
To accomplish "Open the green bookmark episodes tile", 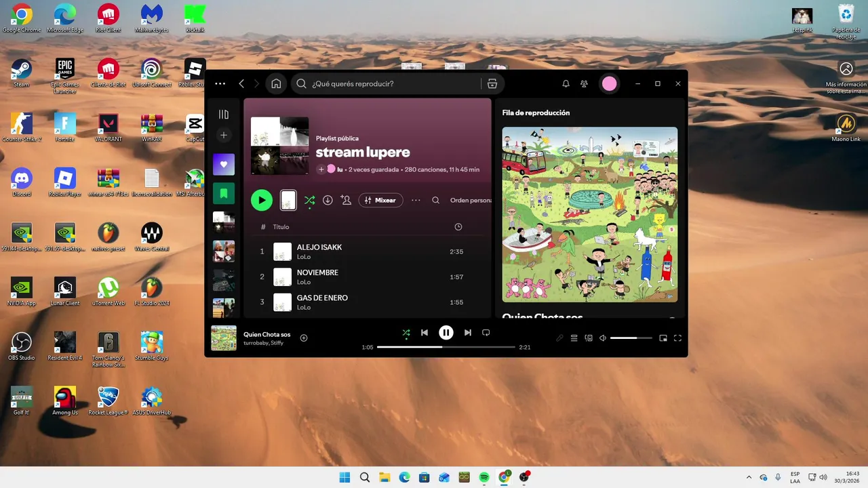I will pyautogui.click(x=224, y=193).
